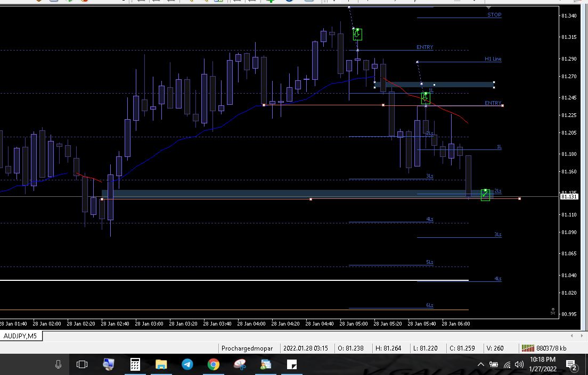Click the V: 260 volume field
This screenshot has height=375, width=588.
[x=495, y=348]
